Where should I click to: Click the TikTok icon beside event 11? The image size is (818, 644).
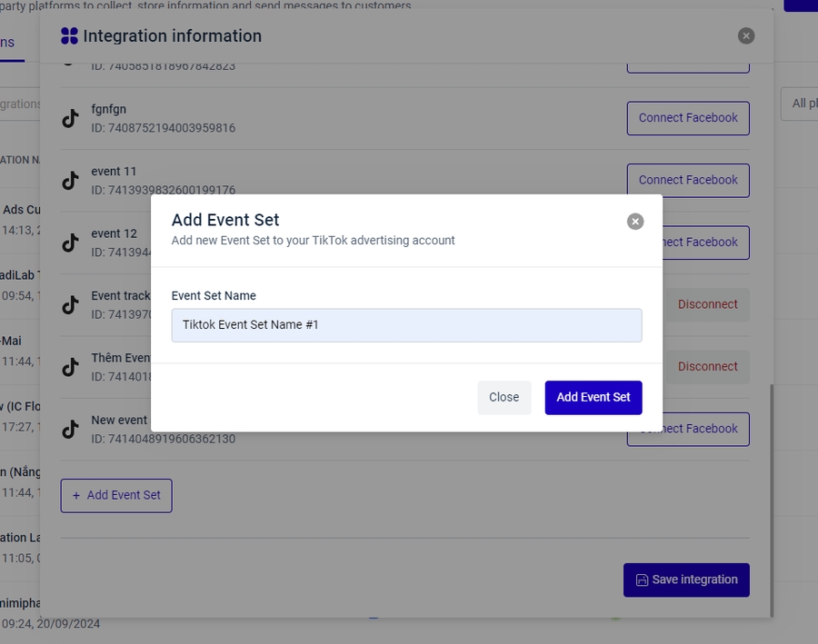coord(70,181)
